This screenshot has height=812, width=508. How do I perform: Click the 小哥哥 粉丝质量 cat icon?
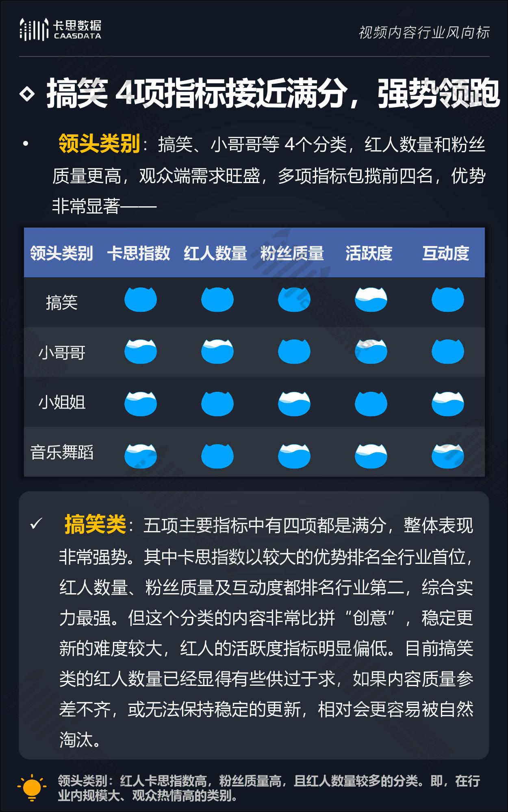(x=294, y=351)
